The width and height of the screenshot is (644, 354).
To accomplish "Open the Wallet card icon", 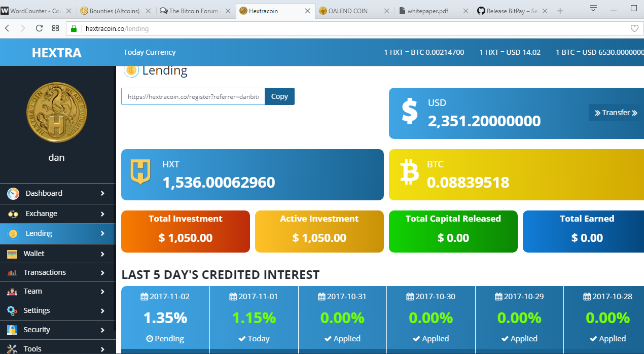I will pos(13,254).
